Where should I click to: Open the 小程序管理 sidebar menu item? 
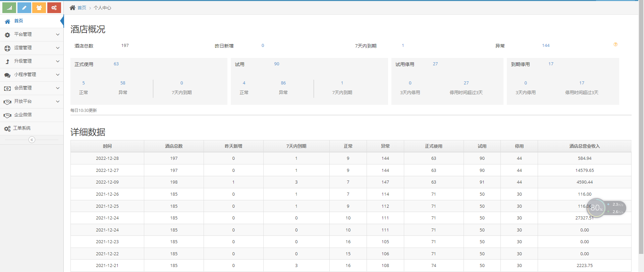32,75
